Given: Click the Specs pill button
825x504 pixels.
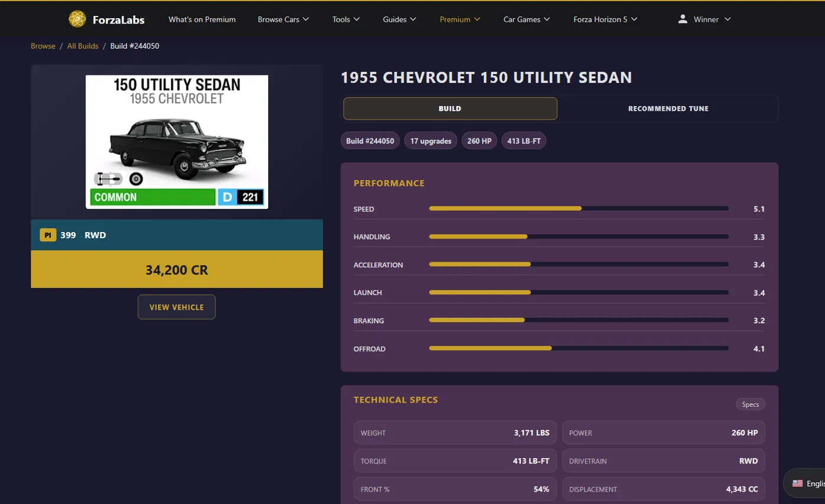Looking at the screenshot, I should click(751, 404).
